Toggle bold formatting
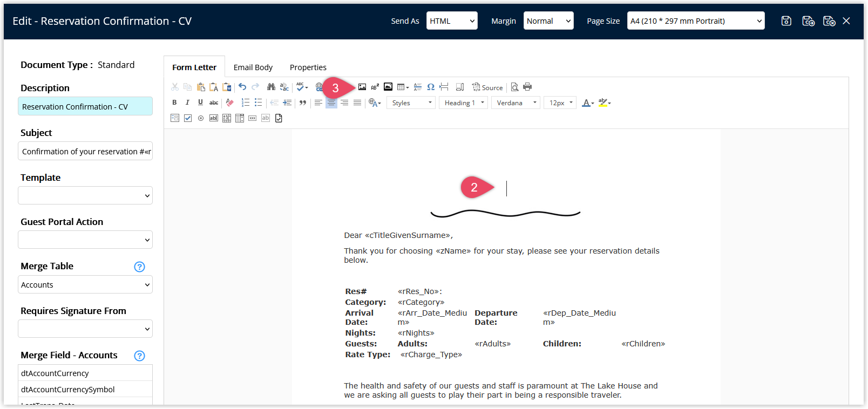The height and width of the screenshot is (409, 868). (174, 103)
